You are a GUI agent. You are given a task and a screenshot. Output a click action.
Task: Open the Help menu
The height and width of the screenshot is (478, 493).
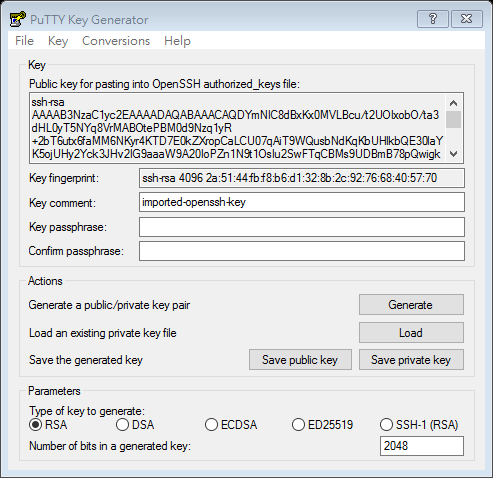click(177, 41)
